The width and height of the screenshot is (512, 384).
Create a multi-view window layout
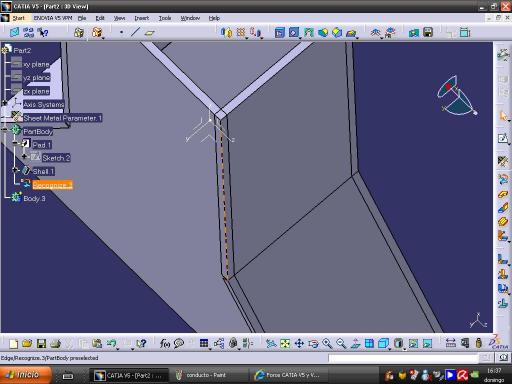(x=369, y=343)
